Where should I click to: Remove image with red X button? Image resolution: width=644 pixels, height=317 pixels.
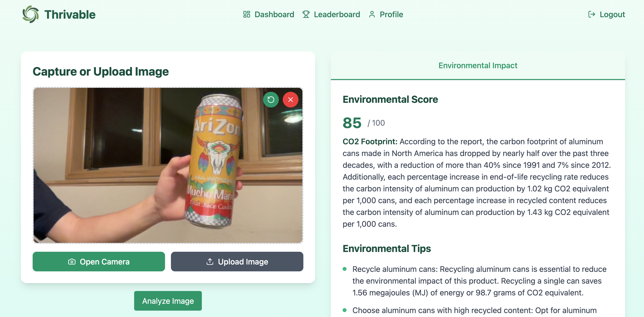(290, 100)
